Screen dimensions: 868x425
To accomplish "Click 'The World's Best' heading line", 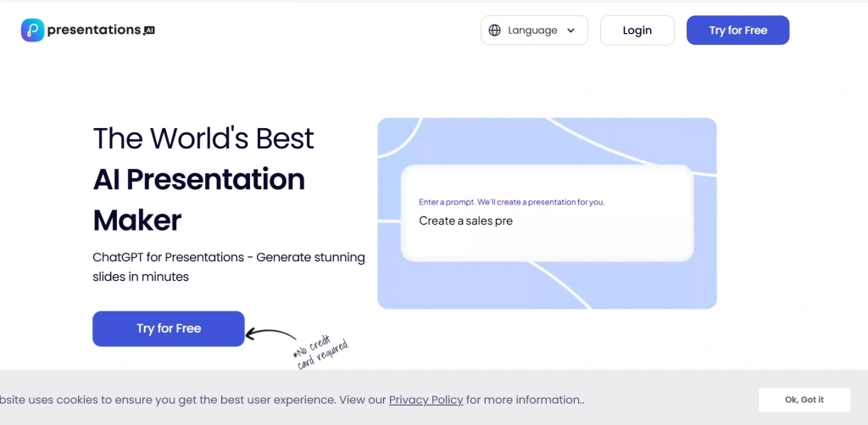I will [203, 138].
